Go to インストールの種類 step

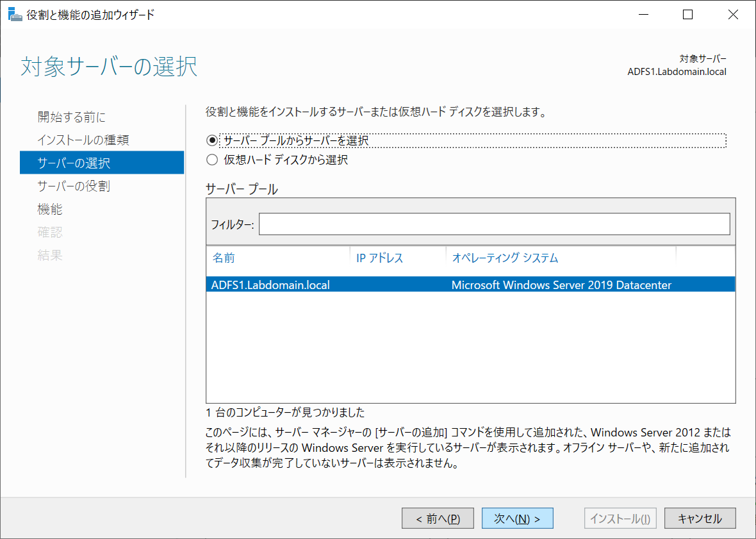pyautogui.click(x=83, y=140)
